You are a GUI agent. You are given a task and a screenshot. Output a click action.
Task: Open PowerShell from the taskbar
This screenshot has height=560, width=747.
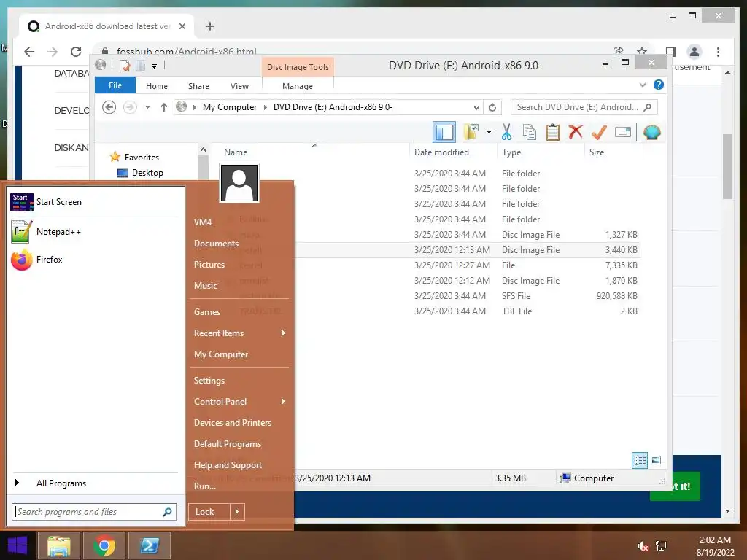point(150,545)
